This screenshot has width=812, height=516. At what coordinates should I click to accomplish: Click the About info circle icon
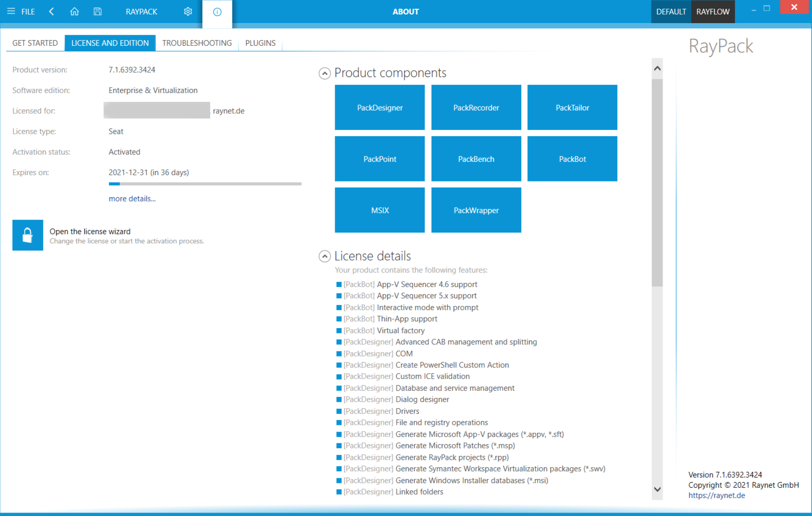coord(217,12)
